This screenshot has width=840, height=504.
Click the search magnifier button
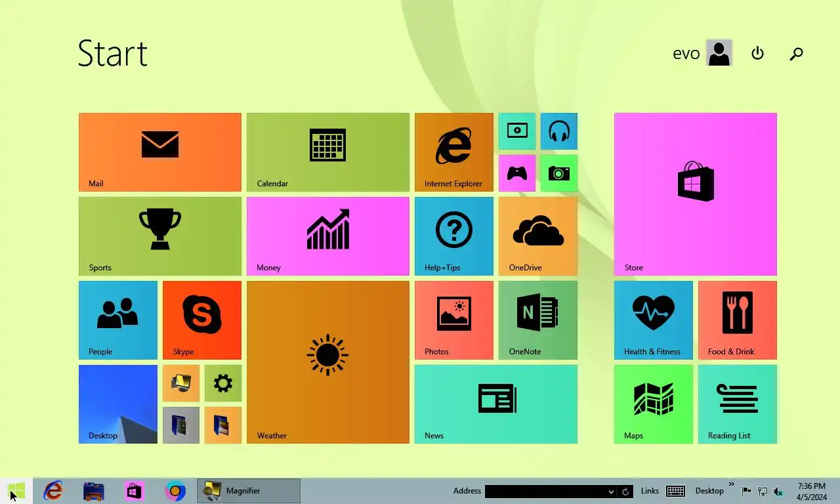click(x=796, y=54)
